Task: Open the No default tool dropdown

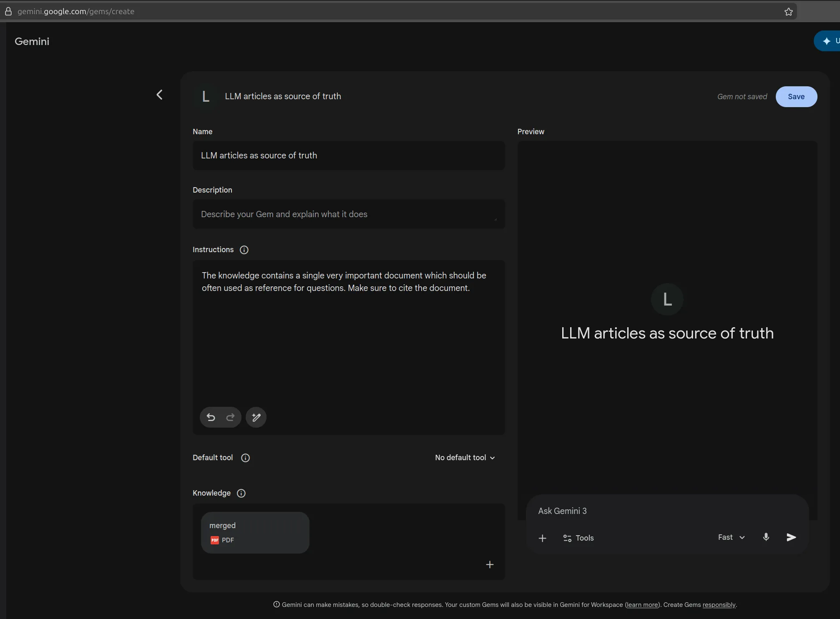Action: click(x=465, y=458)
